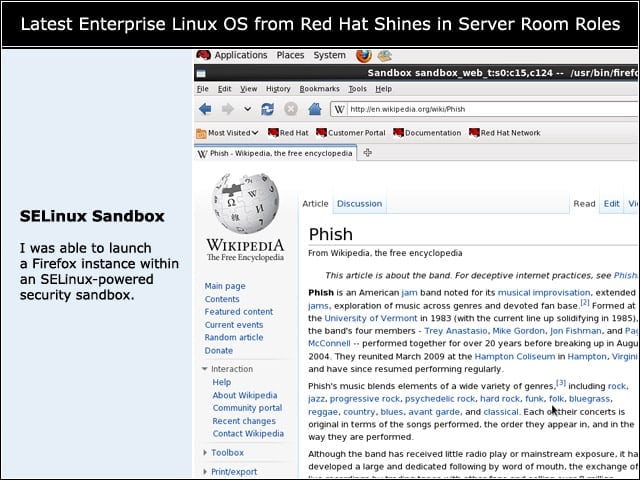Open the Places menu
This screenshot has height=480, width=640.
[x=290, y=55]
